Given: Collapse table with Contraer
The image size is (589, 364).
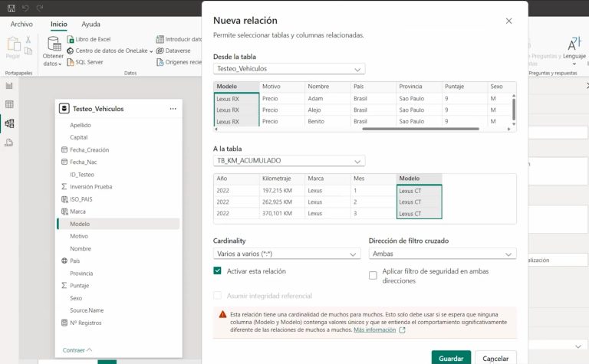Looking at the screenshot, I should (x=77, y=349).
